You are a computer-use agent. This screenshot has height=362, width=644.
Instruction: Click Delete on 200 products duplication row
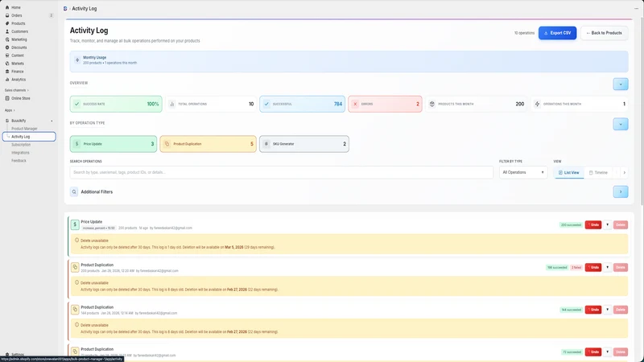pyautogui.click(x=621, y=267)
